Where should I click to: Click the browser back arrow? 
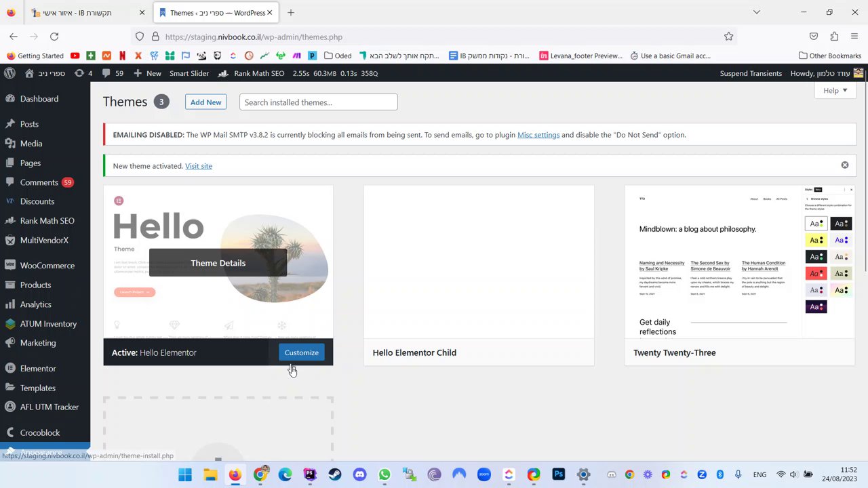tap(14, 37)
